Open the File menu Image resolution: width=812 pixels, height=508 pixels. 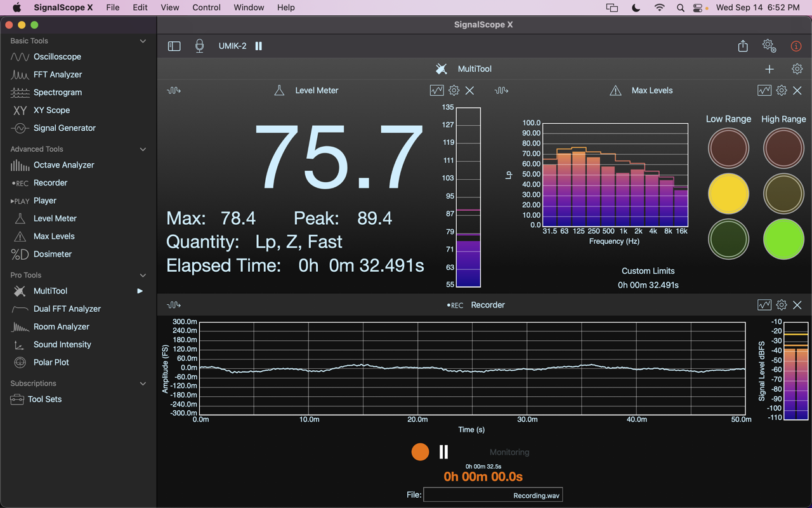(x=112, y=8)
